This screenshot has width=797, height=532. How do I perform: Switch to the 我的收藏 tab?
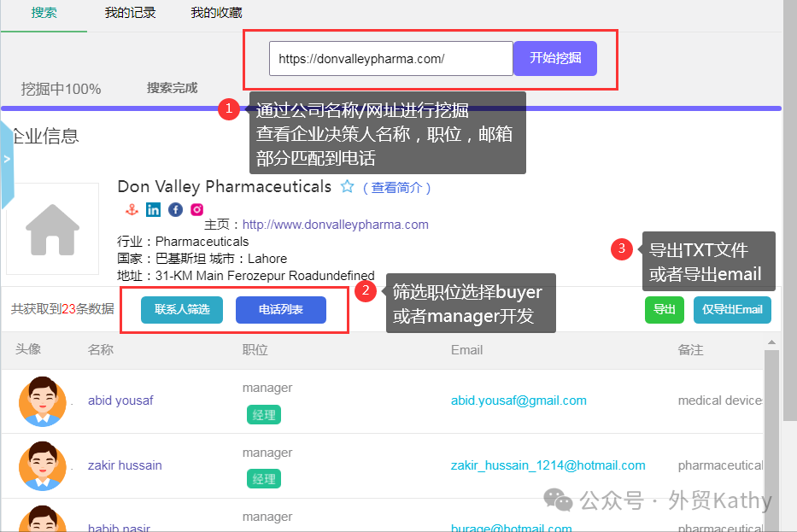tap(216, 13)
